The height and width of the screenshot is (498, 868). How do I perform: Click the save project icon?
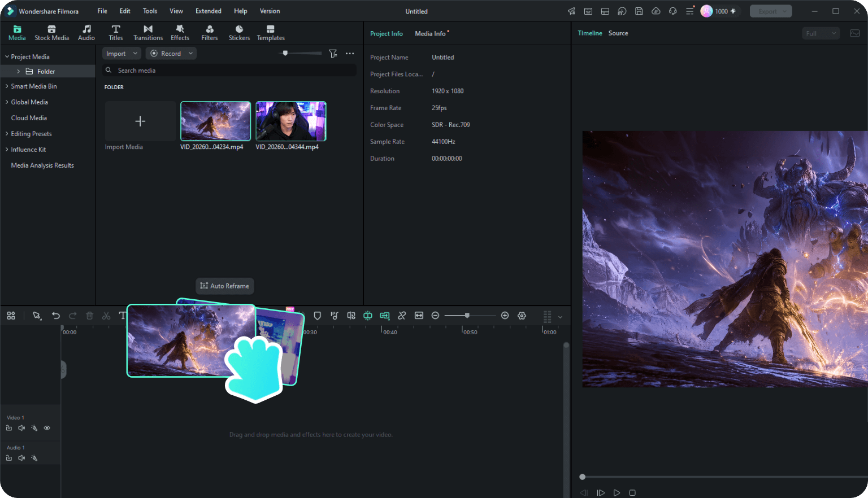(x=639, y=11)
